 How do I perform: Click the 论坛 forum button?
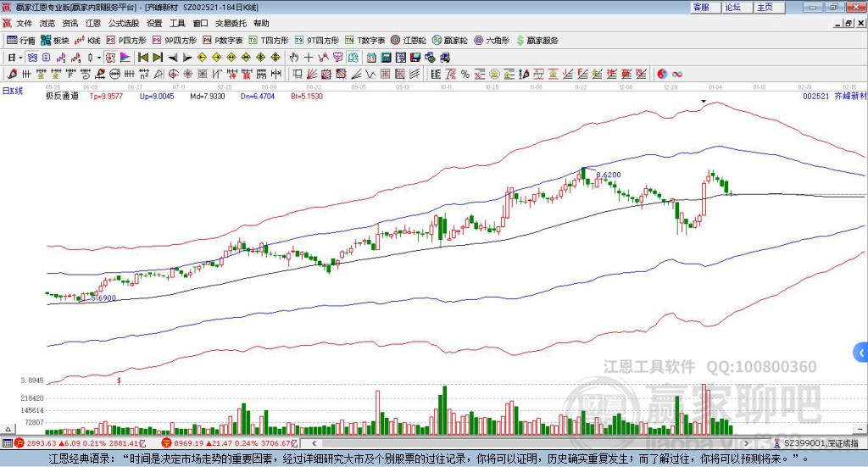pyautogui.click(x=737, y=7)
